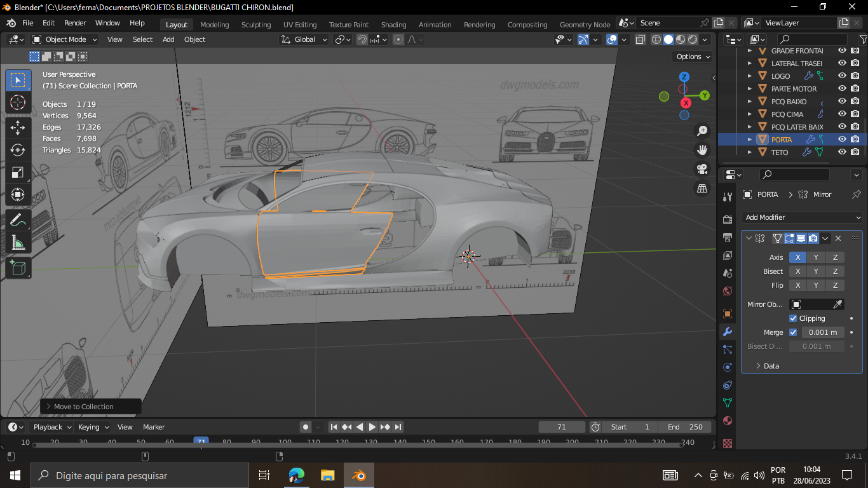This screenshot has width=868, height=488.
Task: Select the Measure tool
Action: click(x=18, y=243)
